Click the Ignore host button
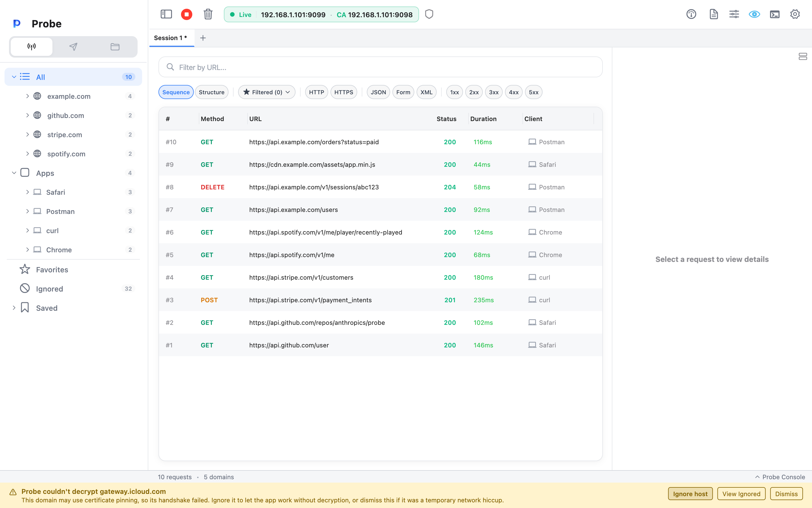 coord(690,494)
